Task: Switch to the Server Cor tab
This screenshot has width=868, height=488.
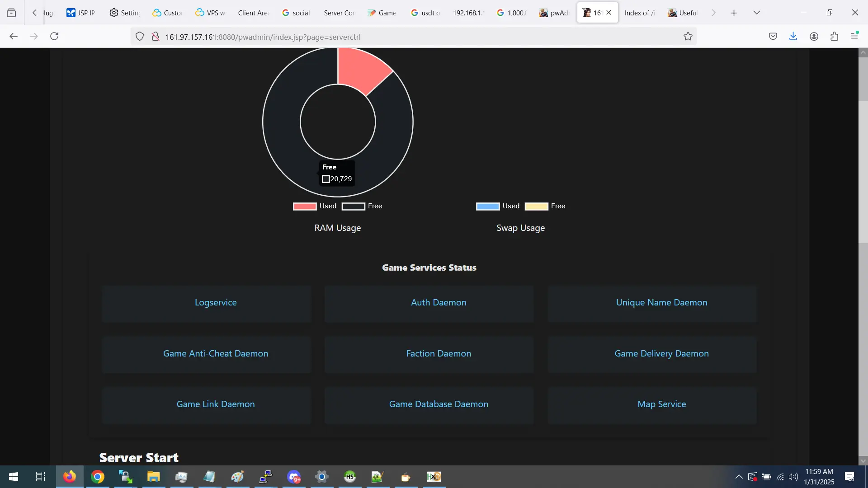Action: click(339, 13)
